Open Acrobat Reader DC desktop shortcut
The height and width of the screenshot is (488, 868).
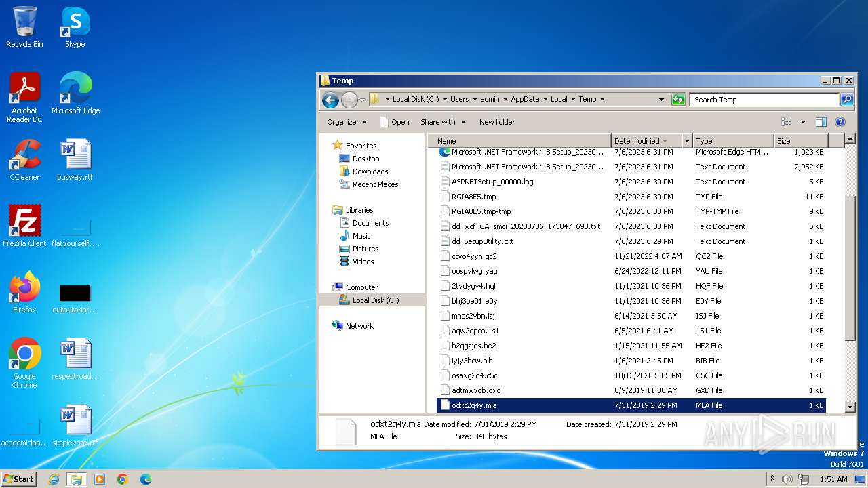(24, 98)
